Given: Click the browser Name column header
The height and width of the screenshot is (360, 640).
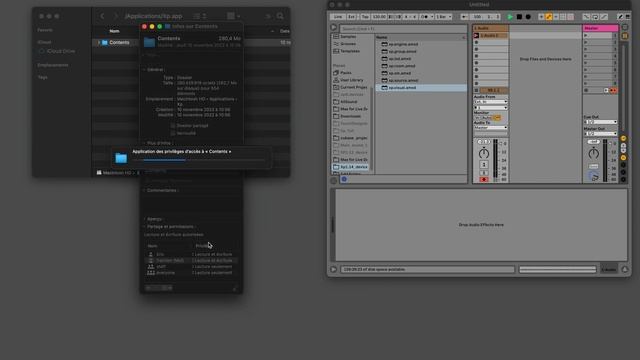Looking at the screenshot, I should [x=421, y=37].
